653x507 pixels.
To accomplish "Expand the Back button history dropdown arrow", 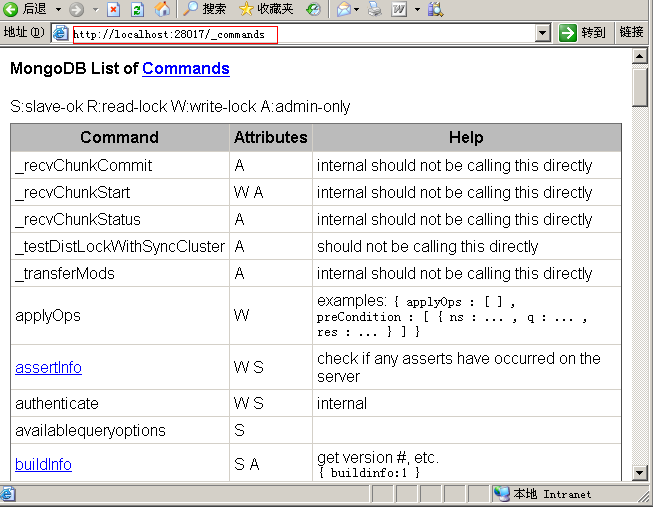I will pyautogui.click(x=58, y=9).
